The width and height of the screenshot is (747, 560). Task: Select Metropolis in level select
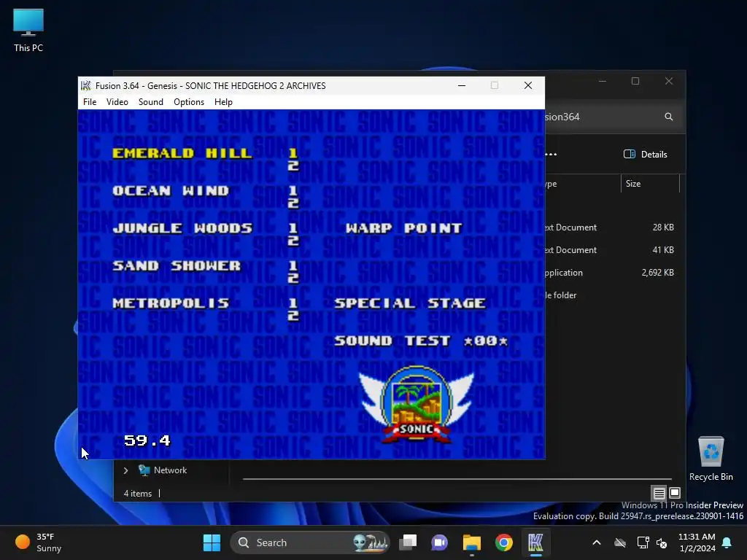click(171, 303)
